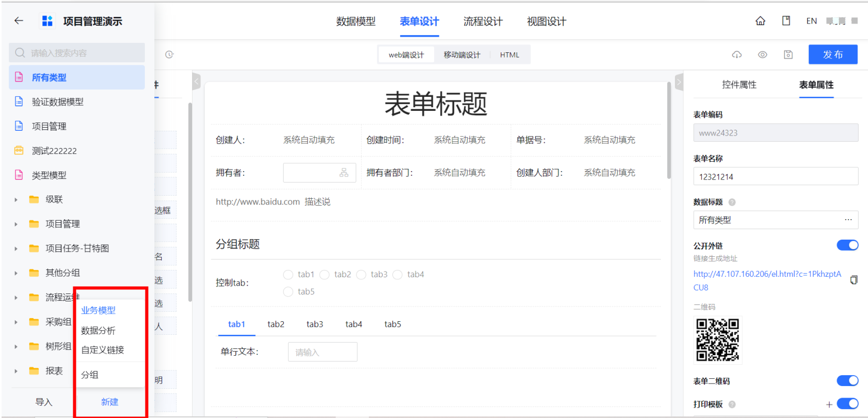
Task: Select the tab1 radio button
Action: [288, 275]
